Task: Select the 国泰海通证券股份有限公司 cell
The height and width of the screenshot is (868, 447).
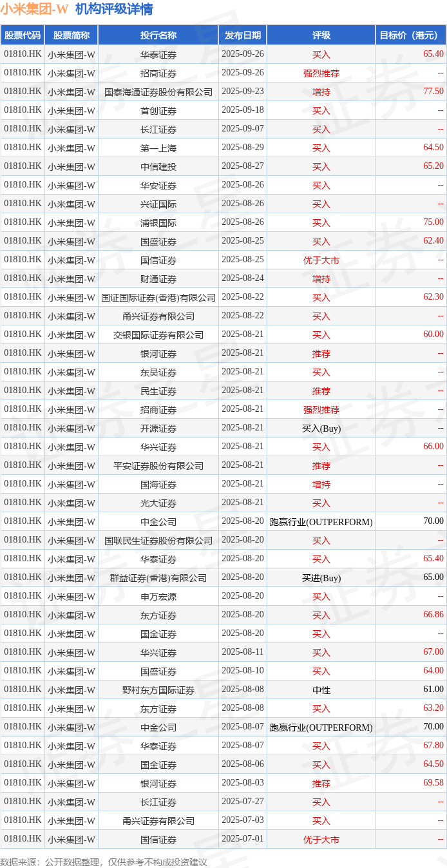Action: pos(158,92)
